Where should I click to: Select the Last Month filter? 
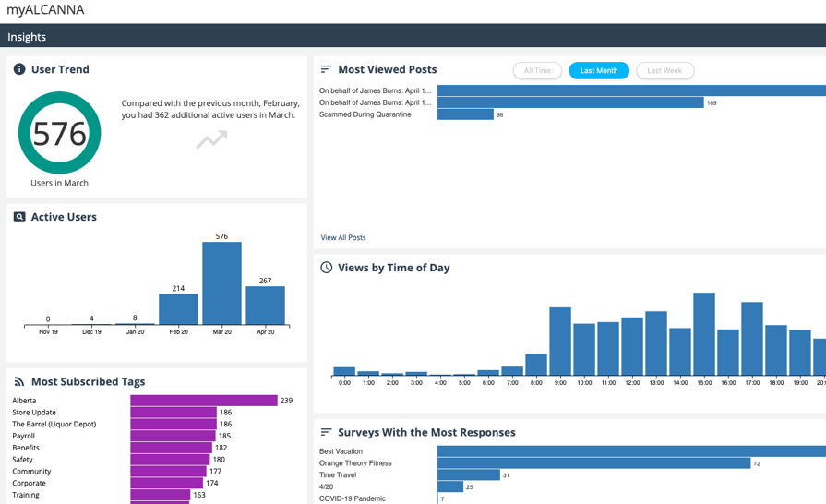599,70
